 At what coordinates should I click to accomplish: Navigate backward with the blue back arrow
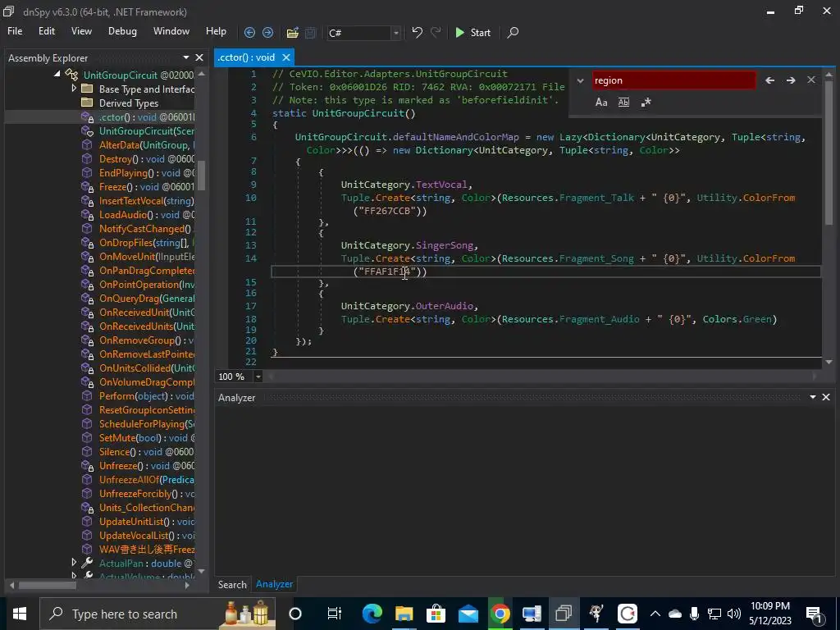249,33
